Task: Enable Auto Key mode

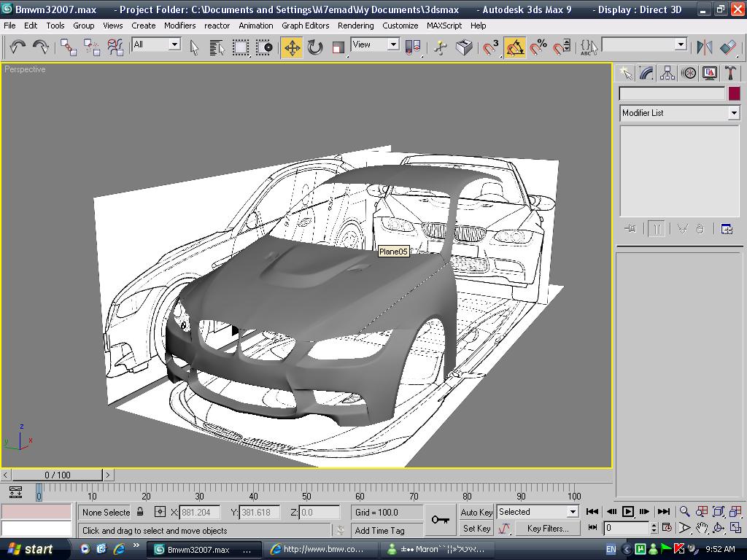Action: (x=476, y=513)
